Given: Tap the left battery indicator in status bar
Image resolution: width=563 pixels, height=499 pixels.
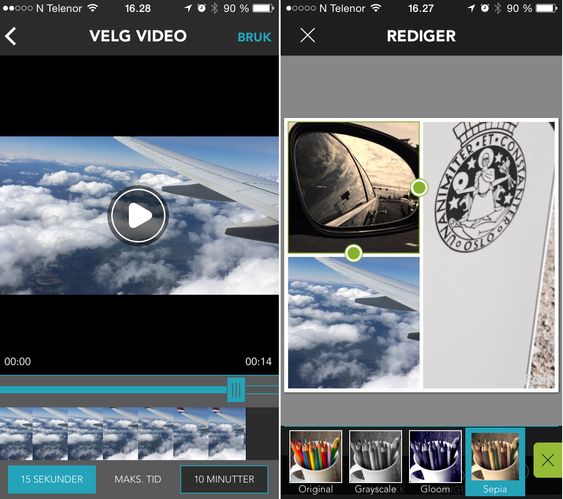Looking at the screenshot, I should [x=263, y=8].
